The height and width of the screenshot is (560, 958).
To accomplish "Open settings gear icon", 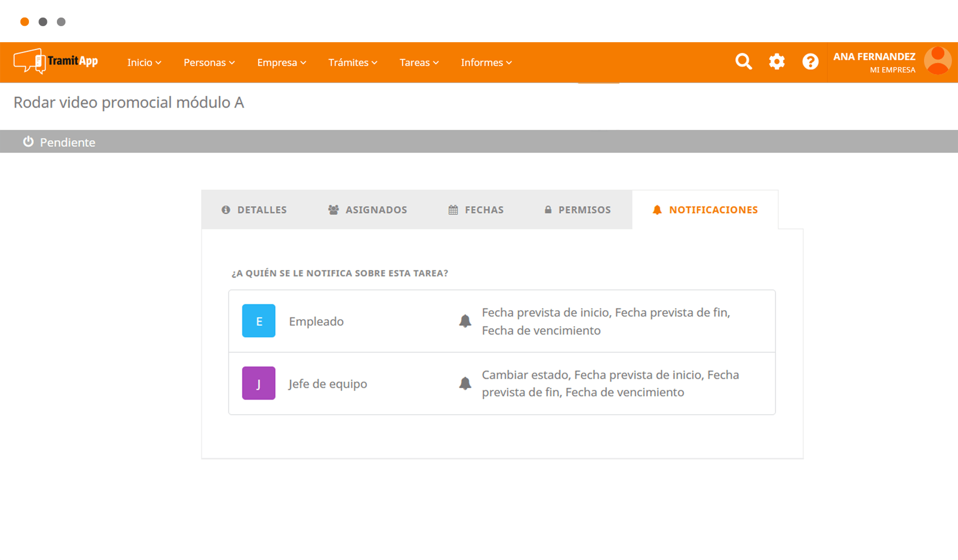I will (777, 62).
